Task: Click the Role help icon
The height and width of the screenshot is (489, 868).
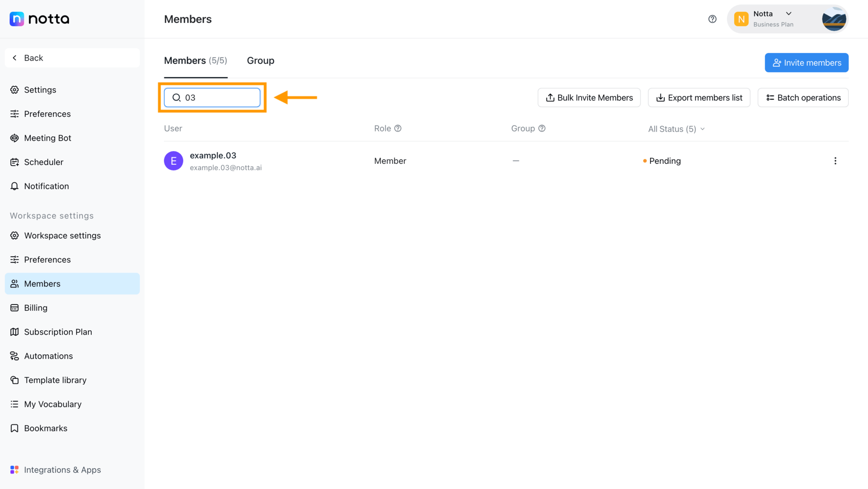Action: (398, 128)
